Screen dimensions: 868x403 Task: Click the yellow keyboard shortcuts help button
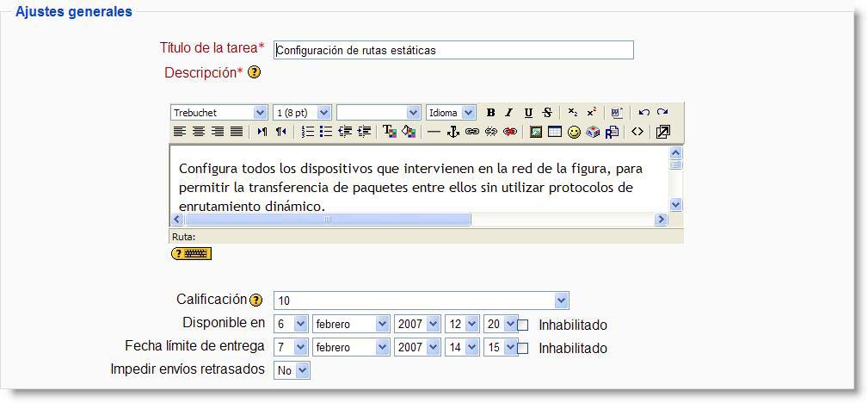pos(192,253)
